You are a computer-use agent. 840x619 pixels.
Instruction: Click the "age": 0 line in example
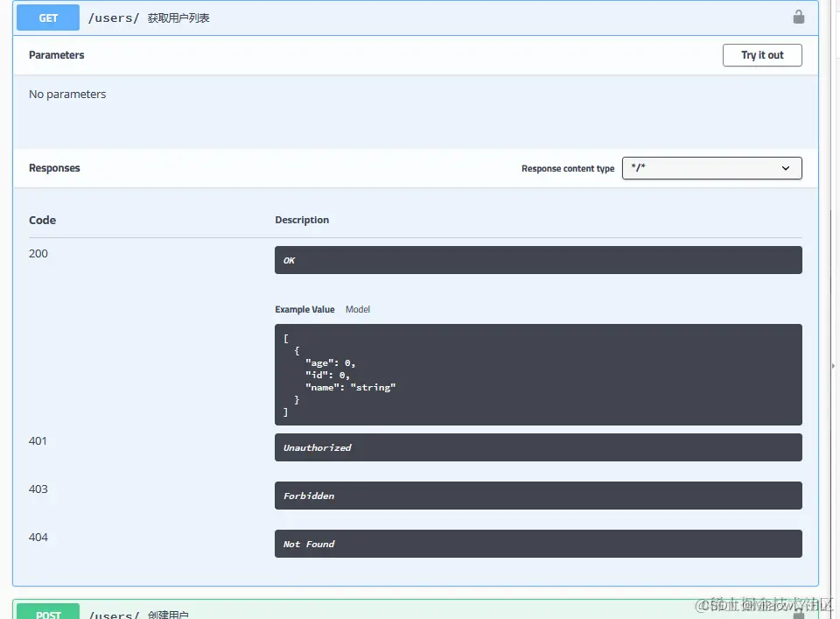tap(330, 363)
